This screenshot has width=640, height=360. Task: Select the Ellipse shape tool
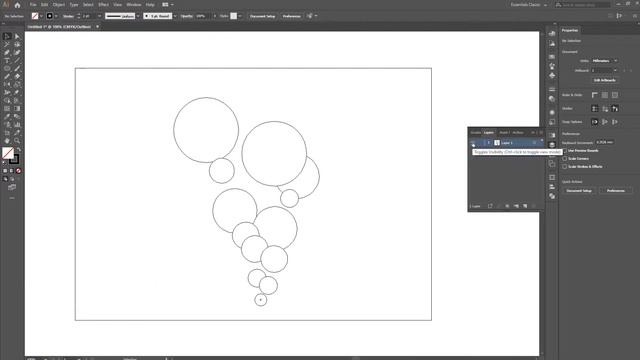tap(7, 68)
